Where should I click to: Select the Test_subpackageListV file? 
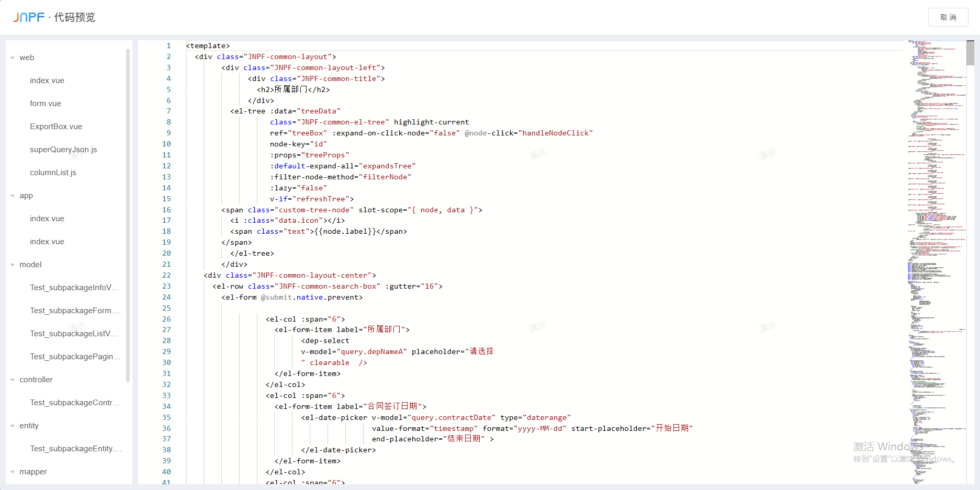click(74, 334)
